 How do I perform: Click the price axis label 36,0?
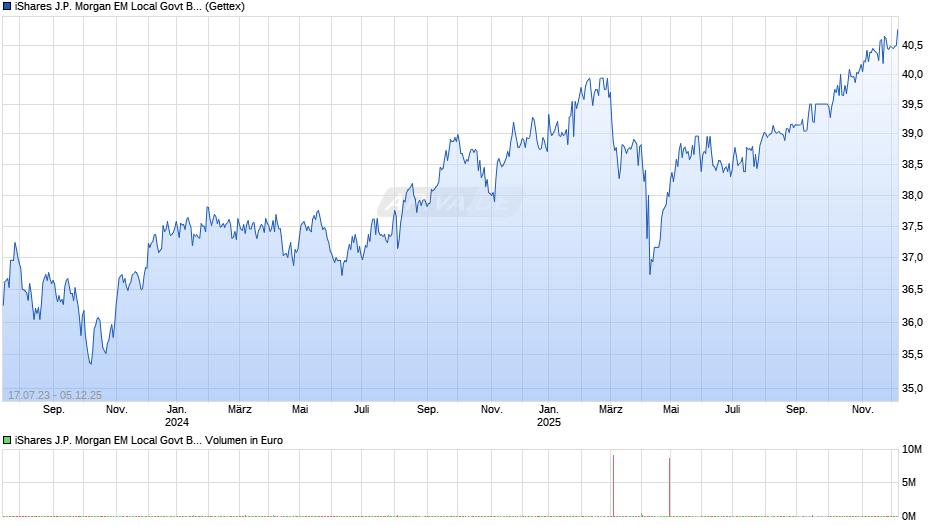tap(912, 323)
